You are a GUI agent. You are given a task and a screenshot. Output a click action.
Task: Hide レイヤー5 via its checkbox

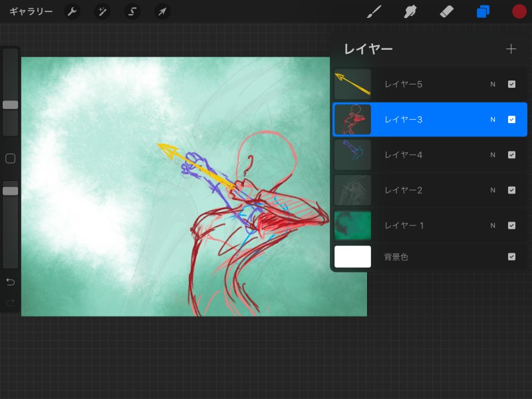click(511, 84)
